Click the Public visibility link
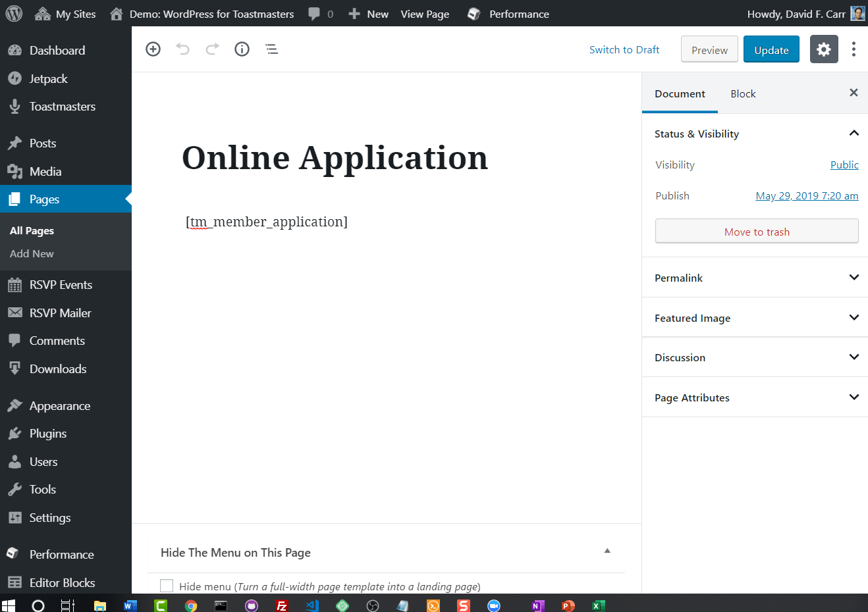Screen dimensions: 868x612 tap(844, 165)
